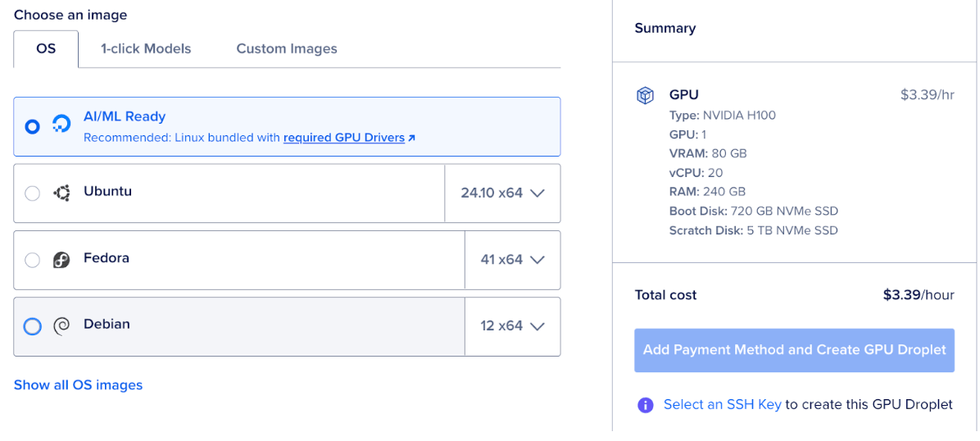Switch to the OS tab
This screenshot has width=980, height=441.
[x=46, y=49]
